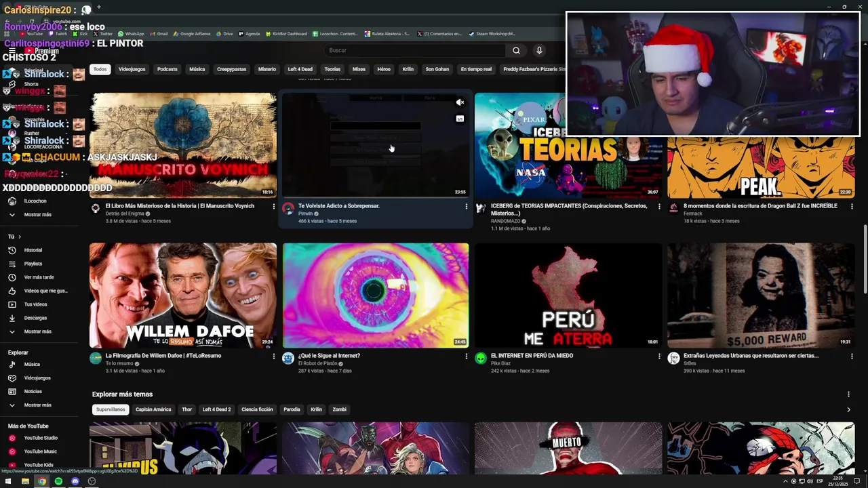
Task: Open options menu for Te Volviste Adicto video
Action: click(x=466, y=206)
